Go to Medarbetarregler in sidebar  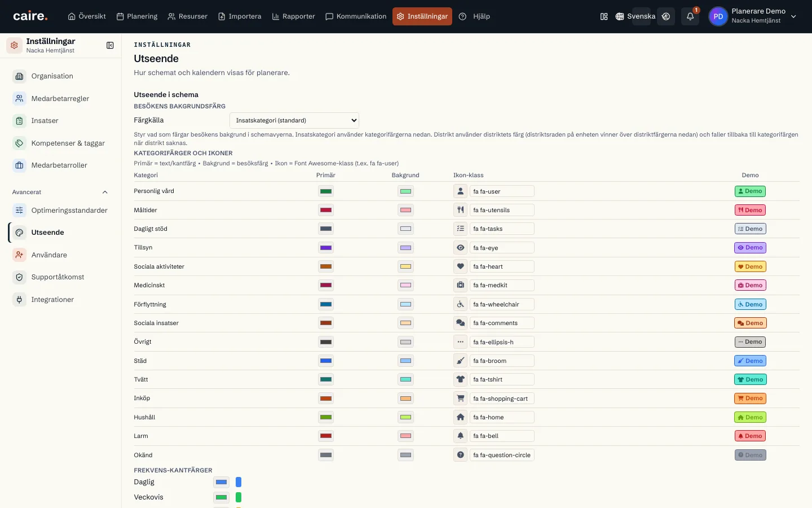coord(61,99)
